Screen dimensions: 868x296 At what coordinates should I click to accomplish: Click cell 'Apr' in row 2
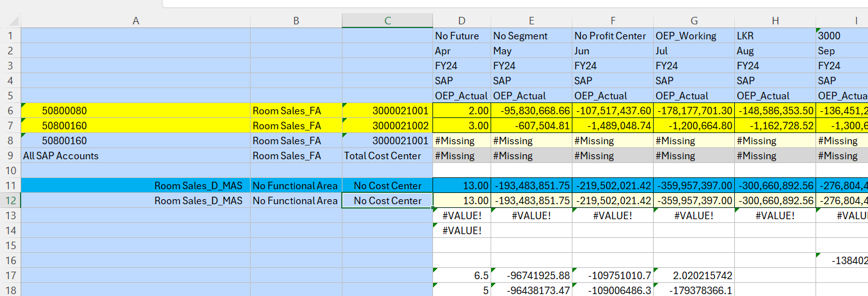point(462,51)
